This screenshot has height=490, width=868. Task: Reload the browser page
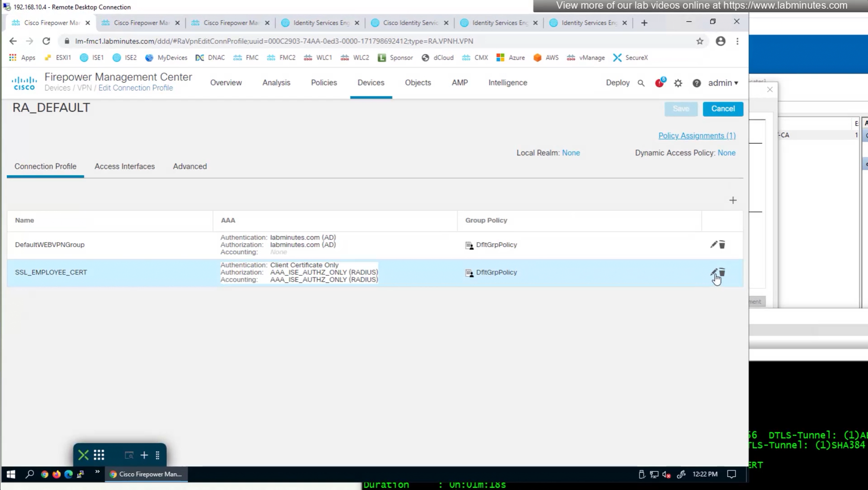[x=46, y=41]
